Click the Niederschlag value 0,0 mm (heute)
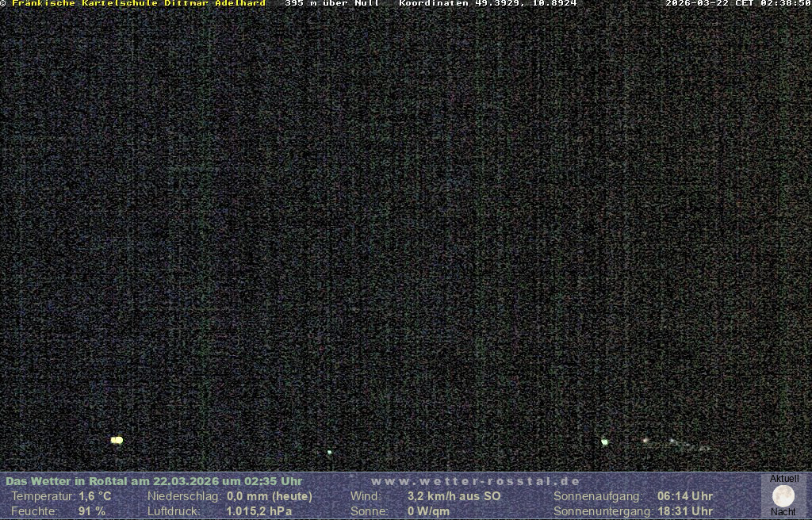This screenshot has height=520, width=812. pos(270,496)
